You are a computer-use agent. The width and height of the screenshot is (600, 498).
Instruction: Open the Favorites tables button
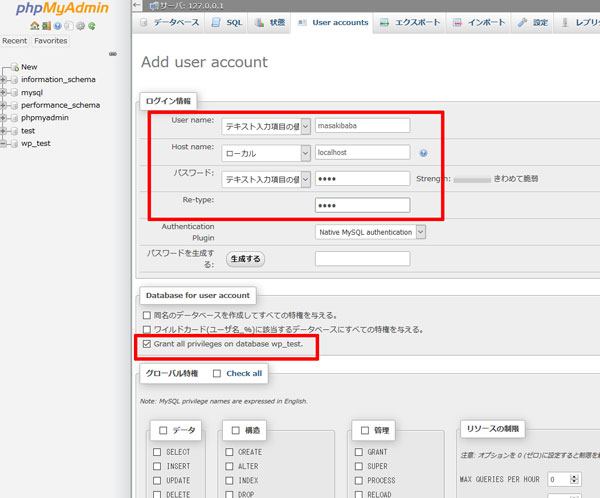pos(51,41)
